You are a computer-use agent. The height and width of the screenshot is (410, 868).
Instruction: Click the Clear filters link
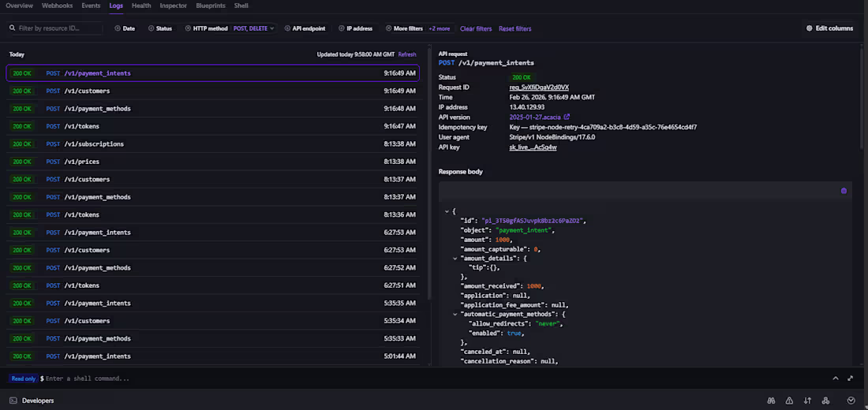click(x=476, y=28)
